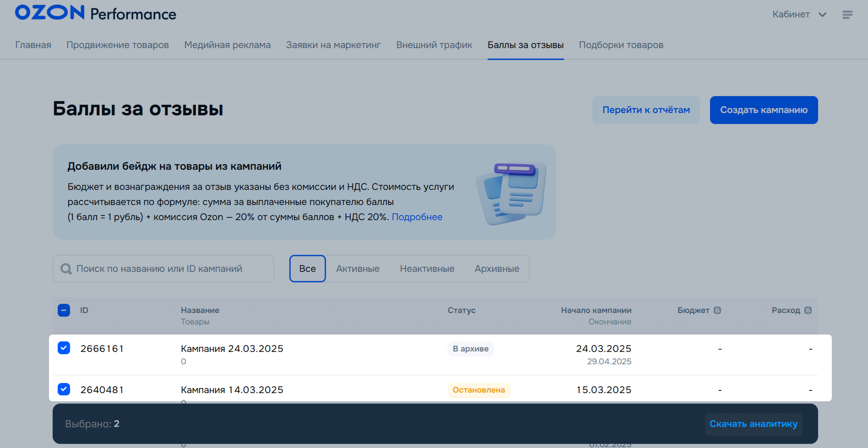Viewport: 868px width, 448px height.
Task: Go to the Внешний трафик tab
Action: click(434, 45)
